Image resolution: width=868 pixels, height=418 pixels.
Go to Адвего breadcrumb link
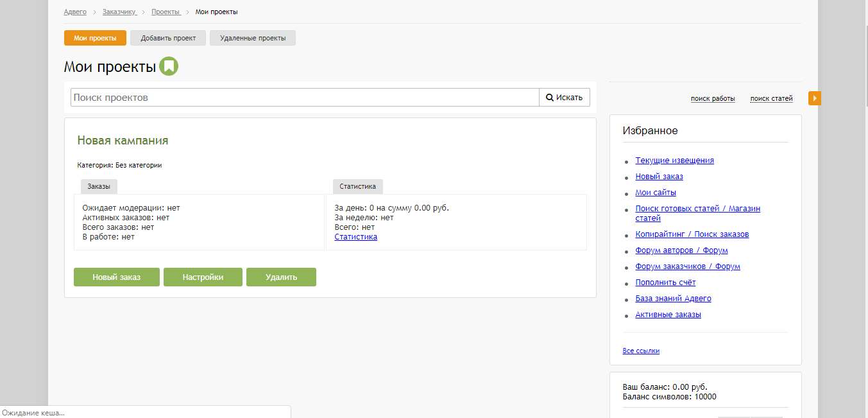pos(75,12)
